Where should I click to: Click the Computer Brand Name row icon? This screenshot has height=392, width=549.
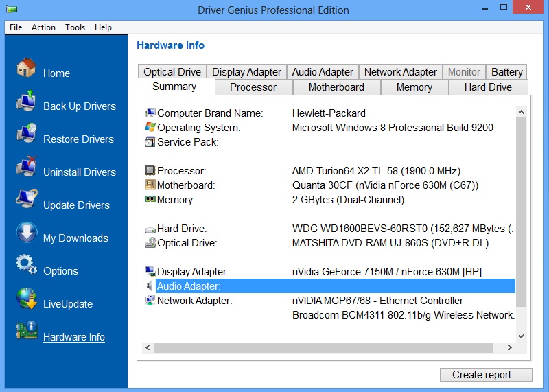[150, 113]
